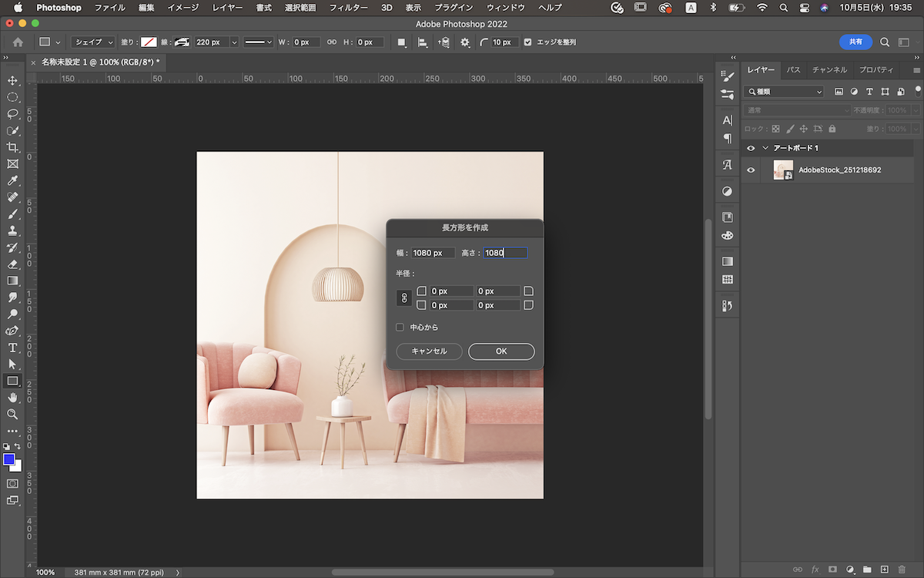Select the Crop tool

point(12,147)
